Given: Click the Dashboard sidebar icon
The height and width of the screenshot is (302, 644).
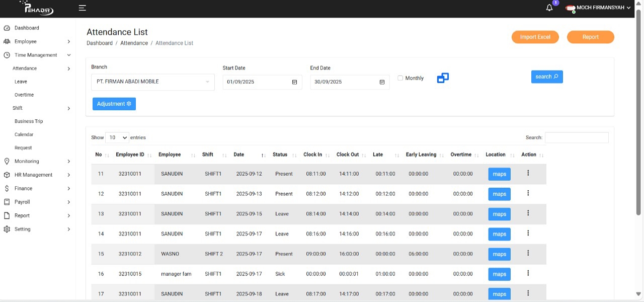Looking at the screenshot, I should (x=7, y=28).
